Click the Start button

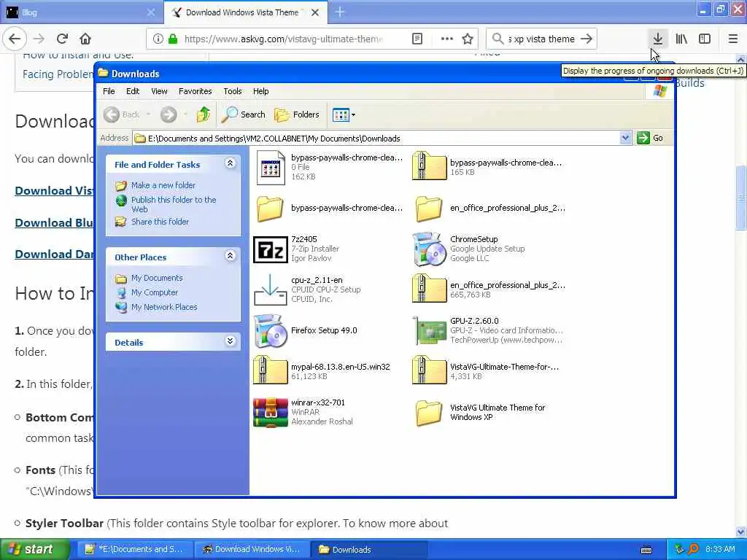tap(34, 549)
